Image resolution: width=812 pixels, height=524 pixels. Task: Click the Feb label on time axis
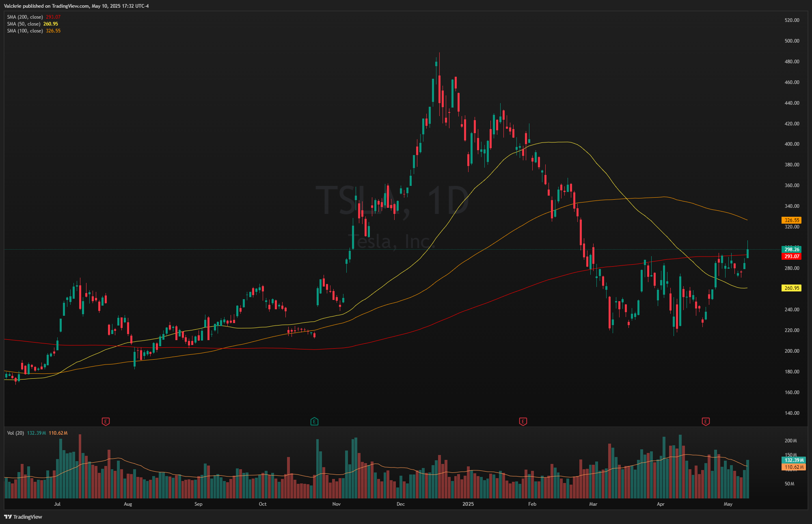[532, 504]
